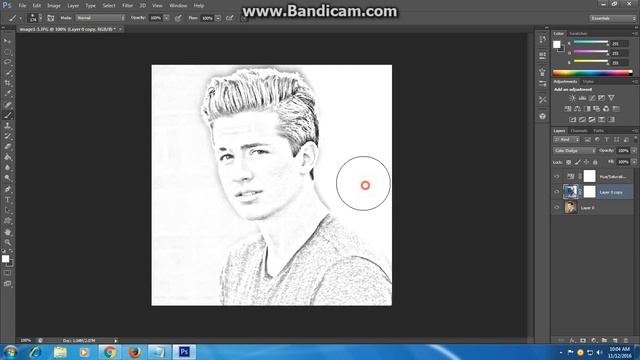Viewport: 640px width, 360px height.
Task: Hide the Hue/Saturation adjustment layer
Action: (x=557, y=177)
